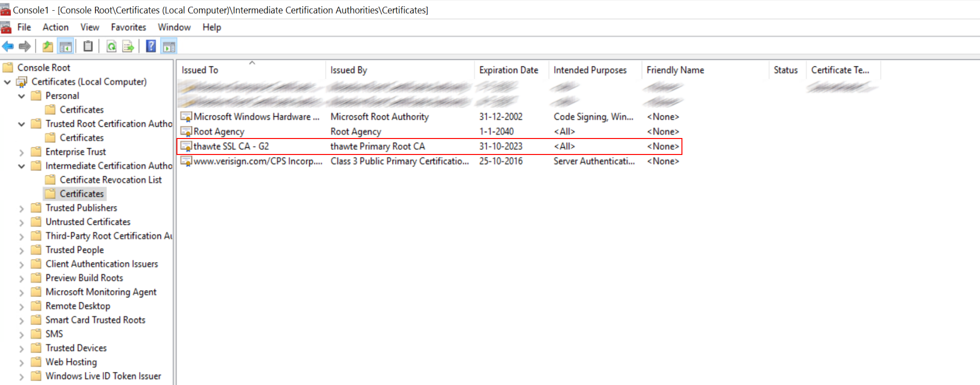
Task: Sort by Friendly Name column
Action: tap(705, 70)
